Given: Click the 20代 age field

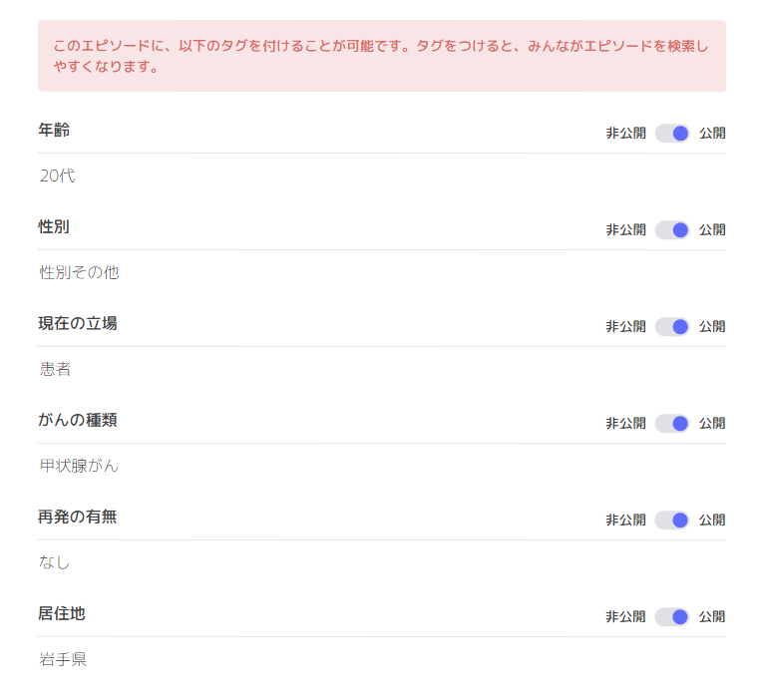Looking at the screenshot, I should tap(381, 175).
